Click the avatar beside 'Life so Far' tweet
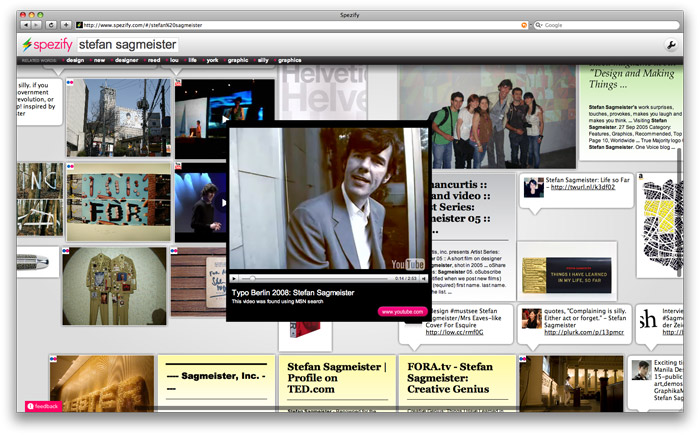 [533, 188]
